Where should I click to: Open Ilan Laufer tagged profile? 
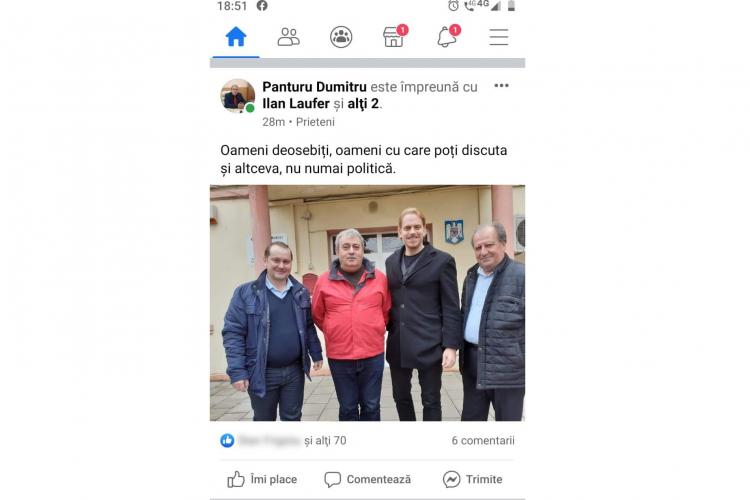point(296,103)
